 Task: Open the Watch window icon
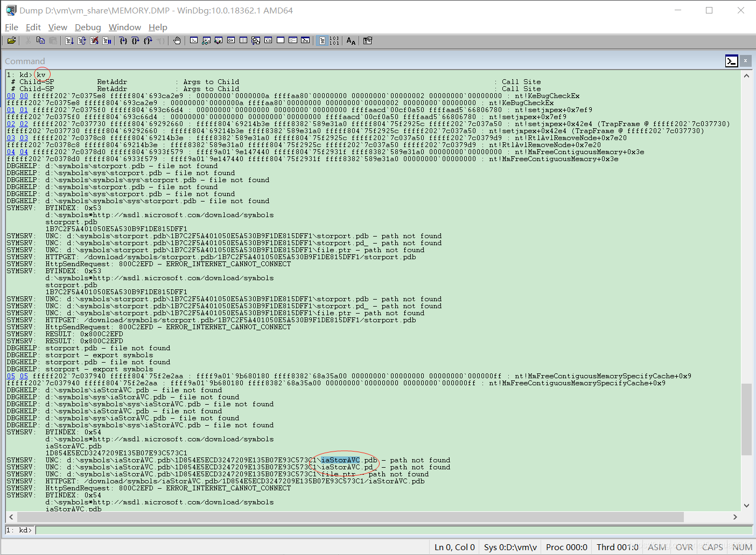206,40
